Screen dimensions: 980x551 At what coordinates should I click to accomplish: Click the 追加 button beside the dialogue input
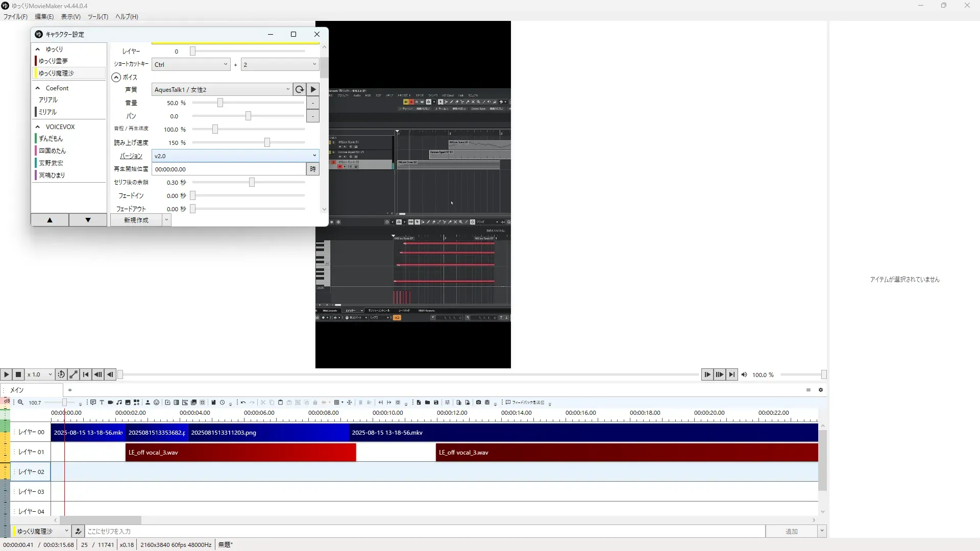coord(791,532)
